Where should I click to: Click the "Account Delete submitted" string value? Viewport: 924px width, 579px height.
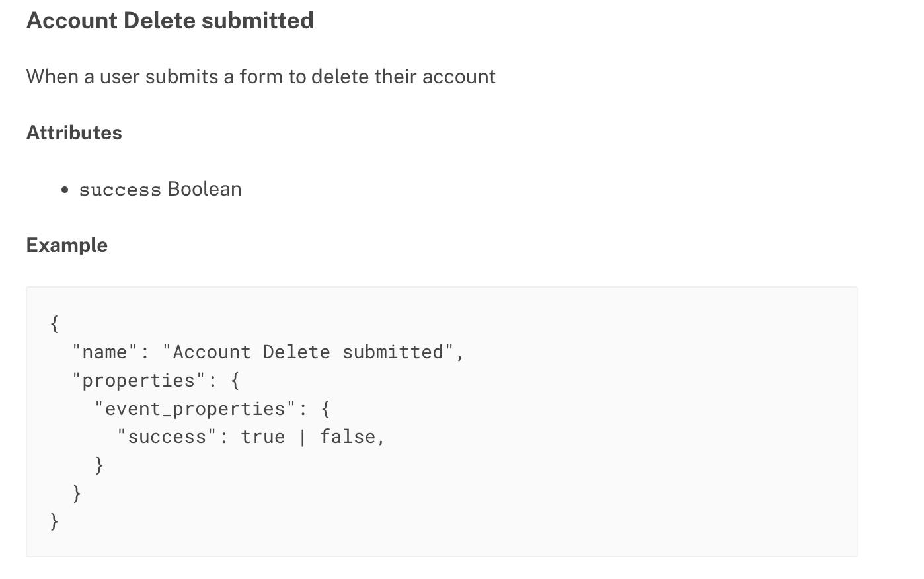coord(308,352)
